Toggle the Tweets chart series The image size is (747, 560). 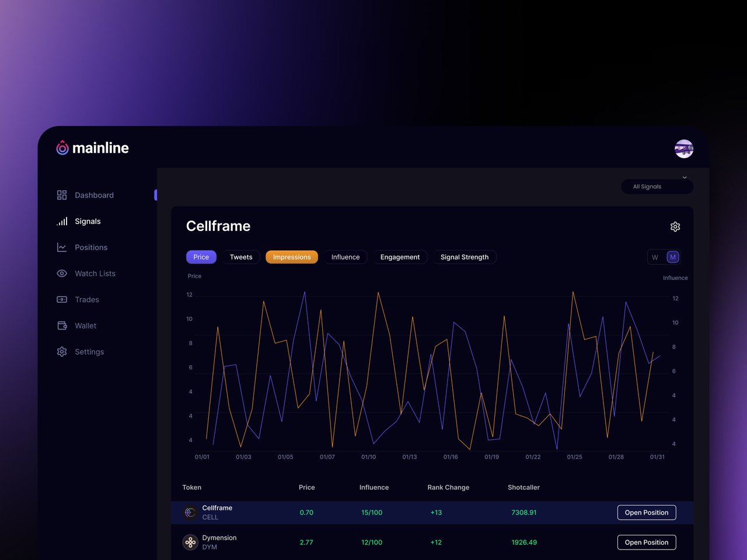(241, 257)
